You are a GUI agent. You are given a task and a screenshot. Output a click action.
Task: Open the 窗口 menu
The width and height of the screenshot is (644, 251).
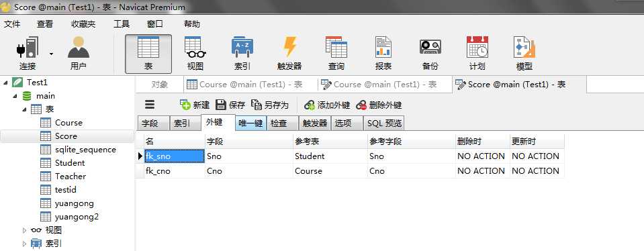click(x=155, y=24)
